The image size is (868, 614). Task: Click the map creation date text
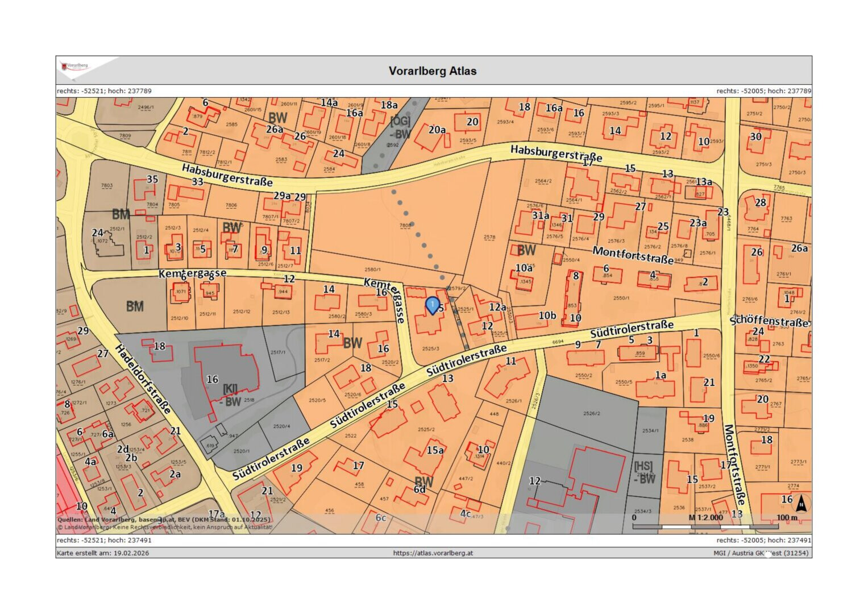pos(103,553)
